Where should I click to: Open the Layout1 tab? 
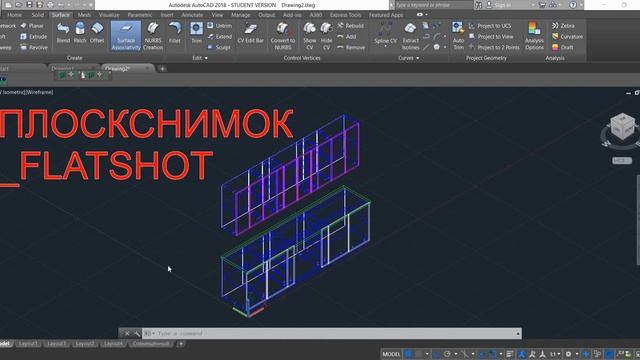click(x=29, y=344)
